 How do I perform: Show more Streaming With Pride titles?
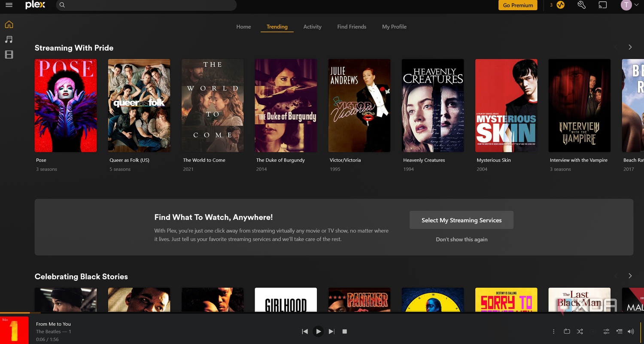pyautogui.click(x=630, y=47)
